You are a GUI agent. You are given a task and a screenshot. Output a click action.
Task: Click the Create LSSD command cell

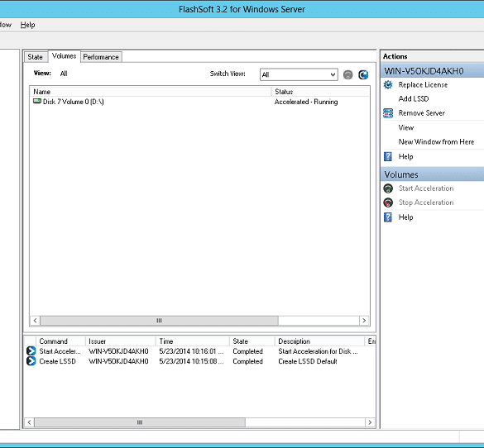pyautogui.click(x=57, y=361)
